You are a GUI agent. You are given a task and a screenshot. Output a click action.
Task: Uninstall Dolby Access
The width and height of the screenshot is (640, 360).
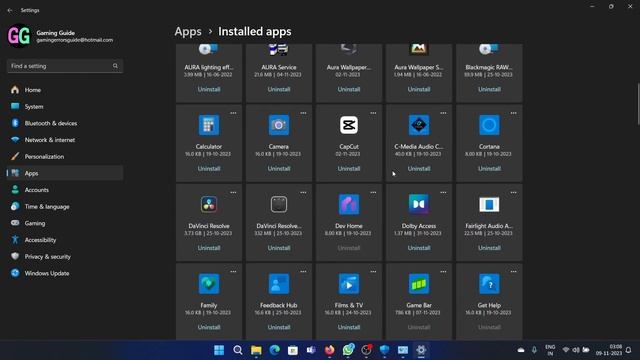coord(419,248)
